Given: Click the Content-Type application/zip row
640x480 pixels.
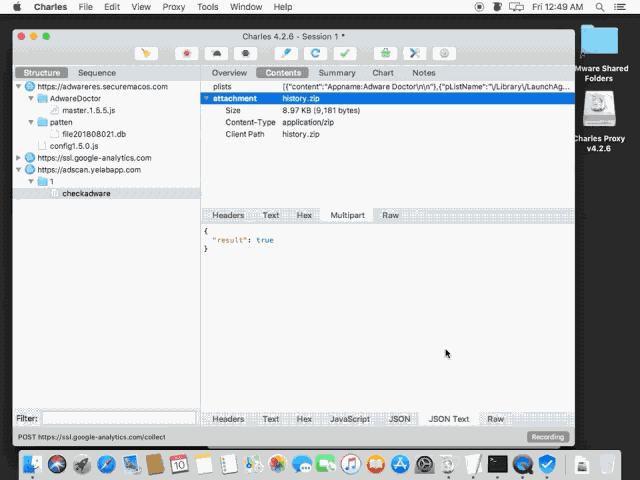Looking at the screenshot, I should 388,122.
